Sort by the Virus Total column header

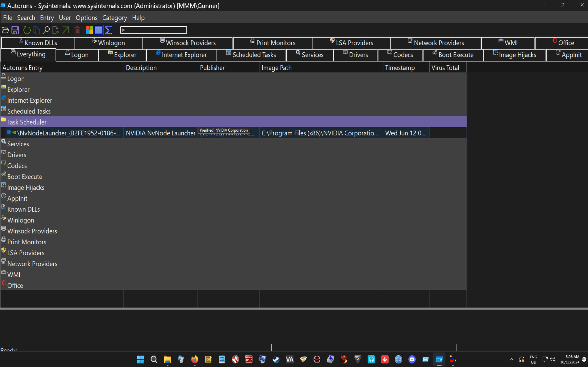tap(448, 68)
